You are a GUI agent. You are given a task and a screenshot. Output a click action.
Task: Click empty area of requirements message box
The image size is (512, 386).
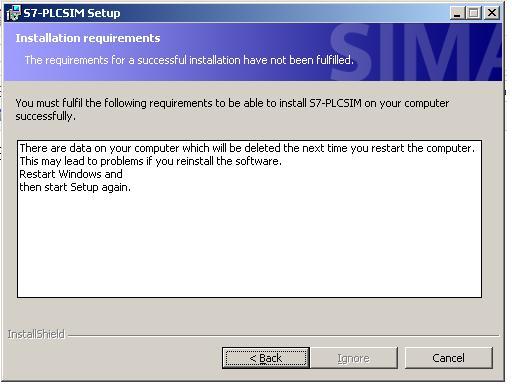pos(249,245)
